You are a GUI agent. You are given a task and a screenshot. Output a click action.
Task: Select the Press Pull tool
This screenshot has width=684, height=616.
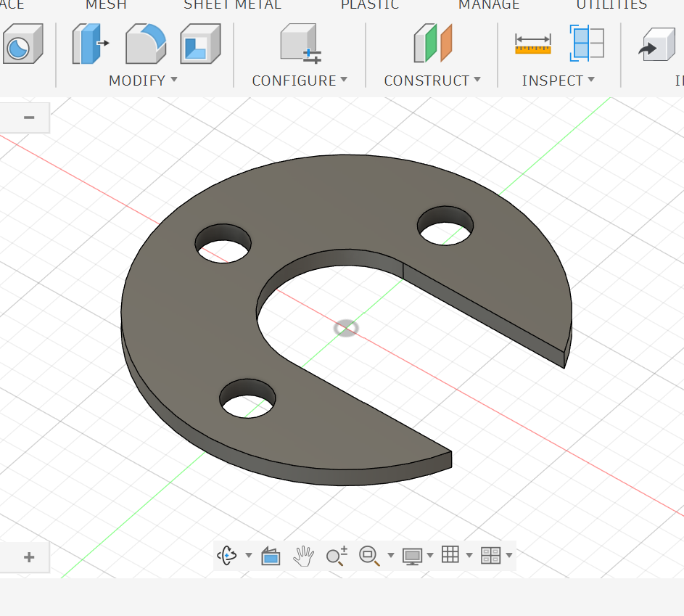point(91,44)
